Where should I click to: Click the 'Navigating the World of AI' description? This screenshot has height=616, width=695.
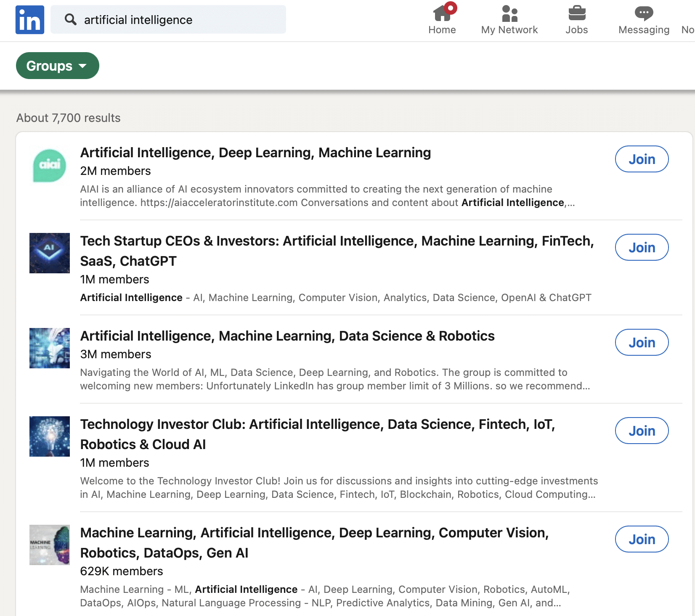(335, 379)
